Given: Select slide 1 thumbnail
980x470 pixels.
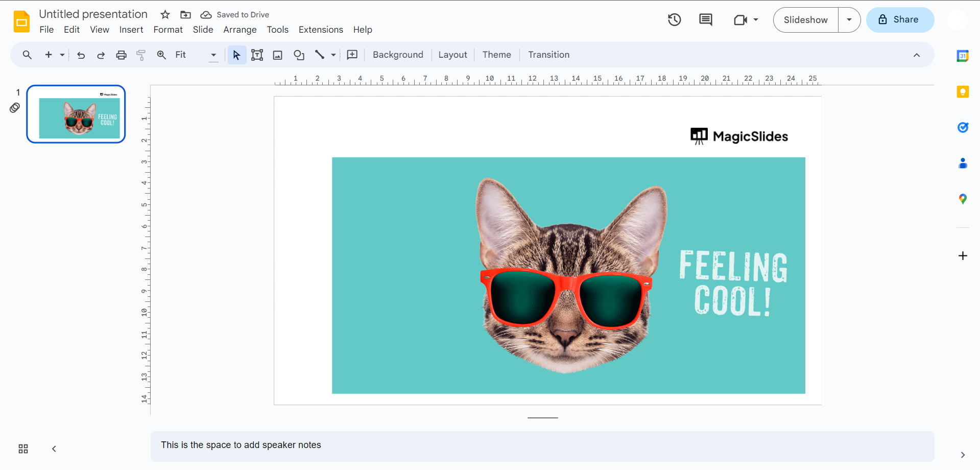Looking at the screenshot, I should [76, 114].
